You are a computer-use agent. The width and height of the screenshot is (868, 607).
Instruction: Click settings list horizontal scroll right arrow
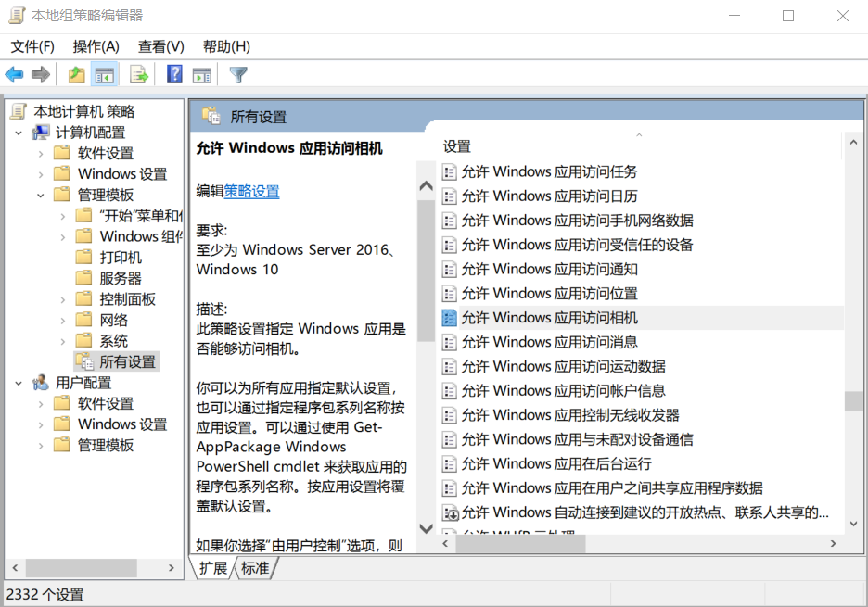[833, 544]
